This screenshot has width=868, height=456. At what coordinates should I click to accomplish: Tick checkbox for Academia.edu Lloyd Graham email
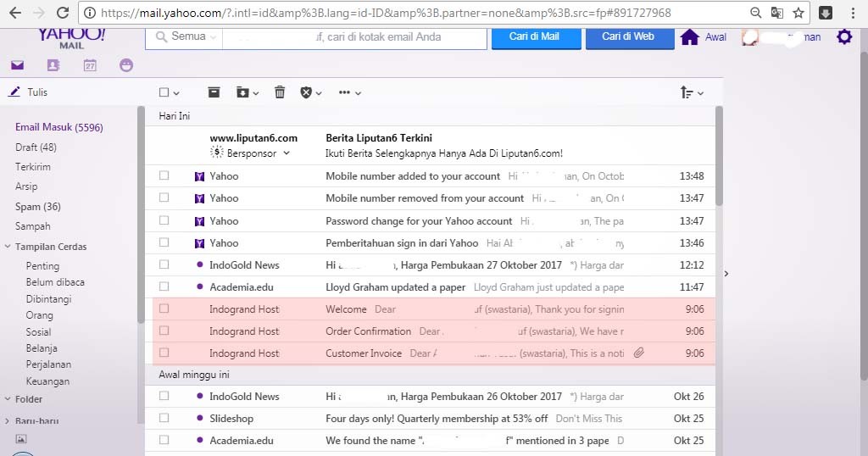pos(164,287)
